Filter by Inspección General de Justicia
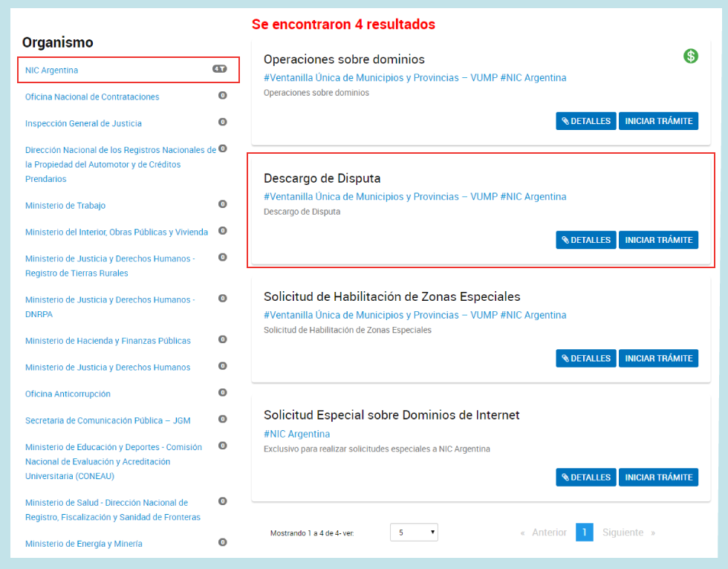Viewport: 728px width, 569px height. tap(83, 123)
